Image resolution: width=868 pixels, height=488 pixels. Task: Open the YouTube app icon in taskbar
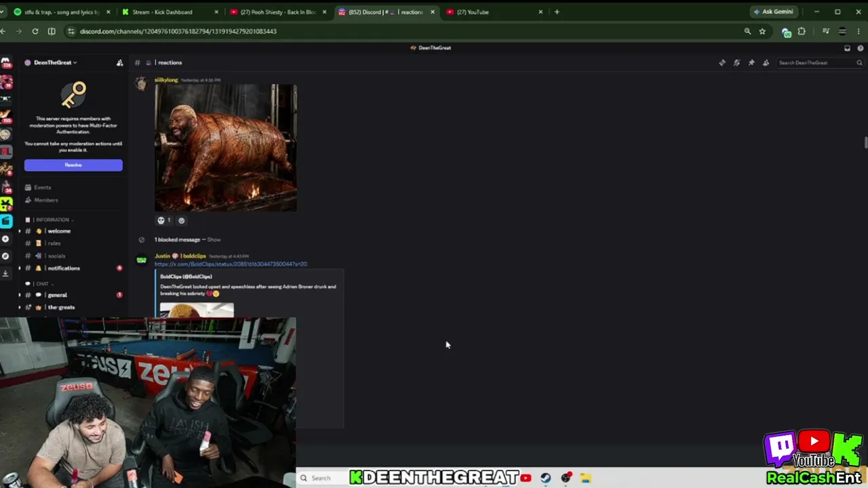tap(526, 478)
